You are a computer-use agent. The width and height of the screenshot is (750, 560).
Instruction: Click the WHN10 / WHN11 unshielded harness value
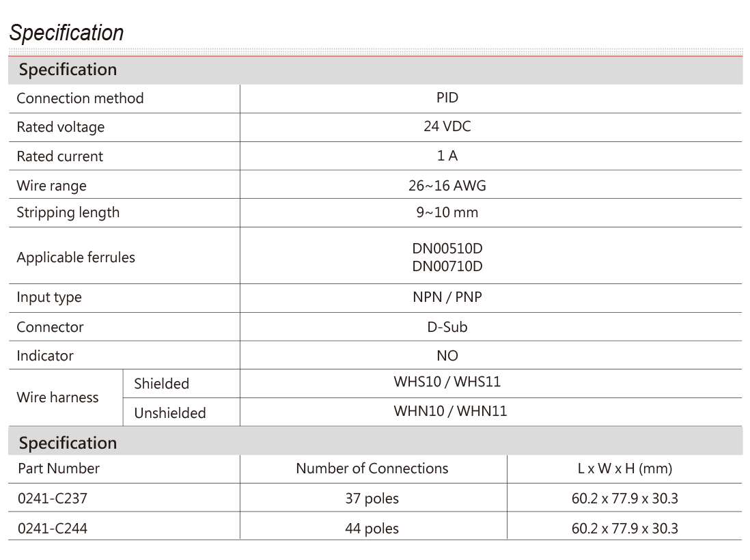pos(450,411)
